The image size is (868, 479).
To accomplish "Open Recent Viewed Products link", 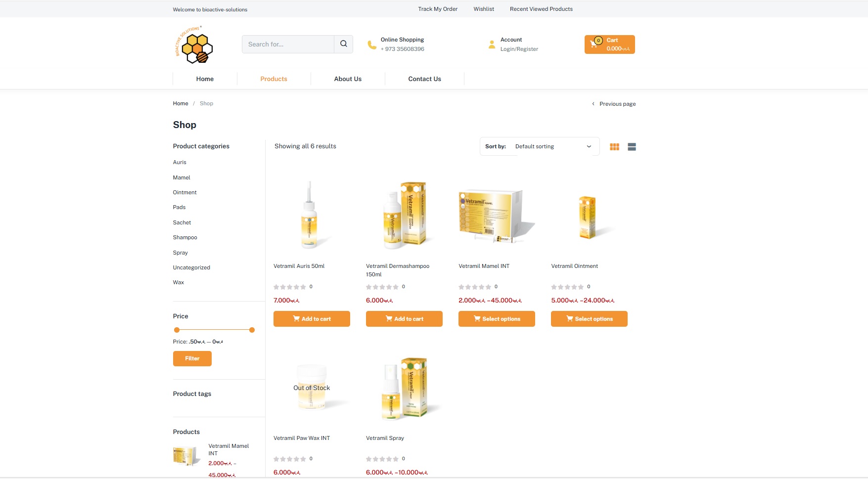I will coord(541,9).
